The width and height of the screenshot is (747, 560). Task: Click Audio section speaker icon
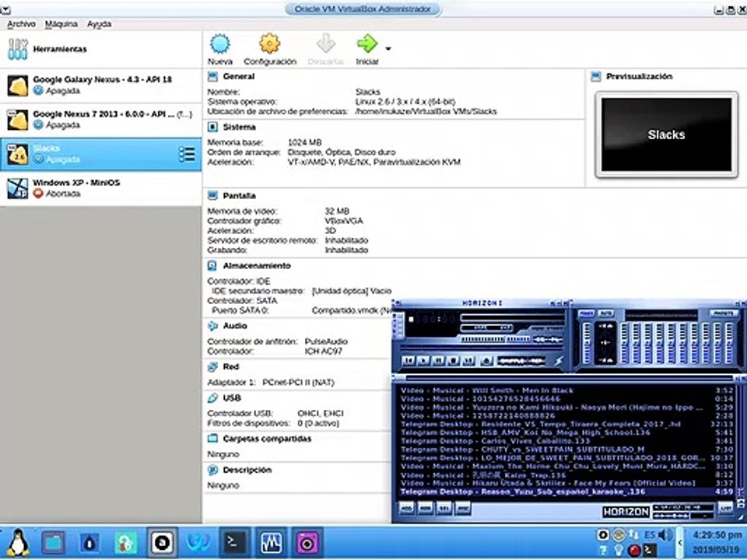click(x=213, y=326)
